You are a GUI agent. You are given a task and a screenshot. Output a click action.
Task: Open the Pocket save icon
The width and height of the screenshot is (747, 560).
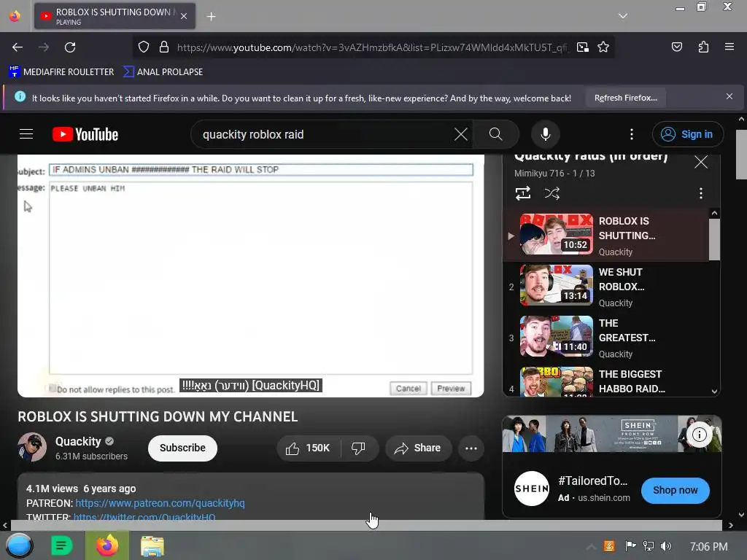click(676, 47)
